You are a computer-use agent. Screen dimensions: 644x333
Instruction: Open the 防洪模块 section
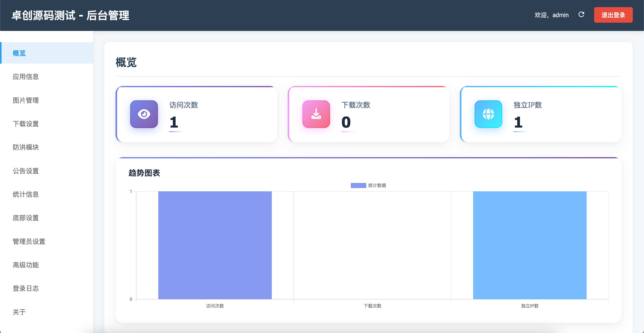coord(26,147)
